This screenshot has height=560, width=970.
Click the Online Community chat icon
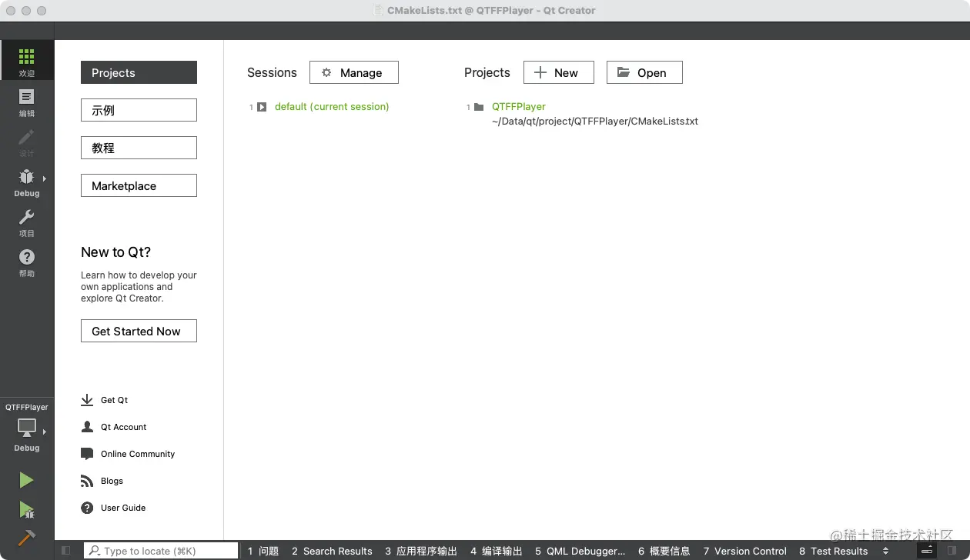tap(87, 454)
